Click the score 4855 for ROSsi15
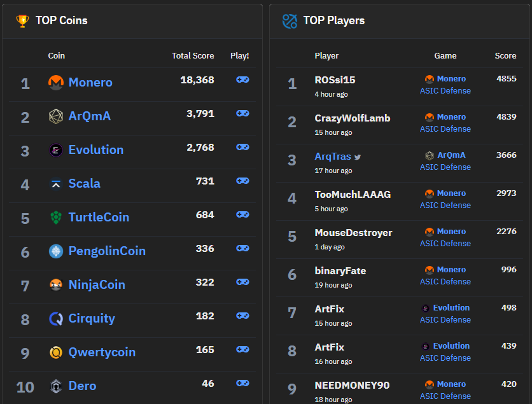 (506, 79)
